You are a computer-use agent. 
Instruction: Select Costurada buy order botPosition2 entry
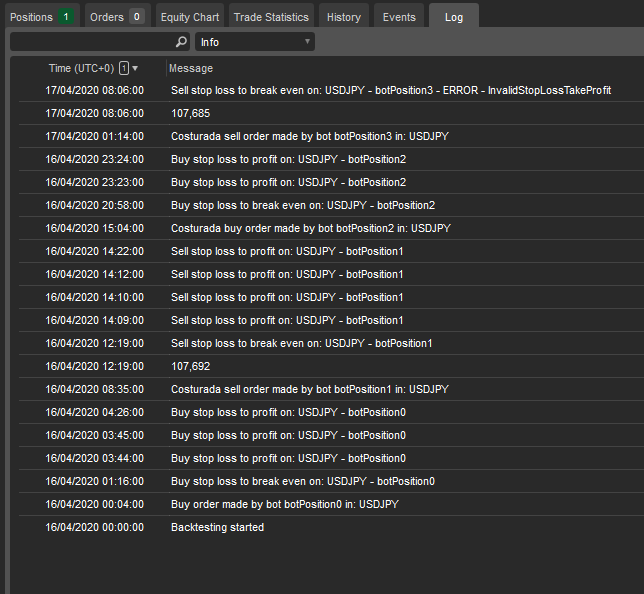[331, 228]
